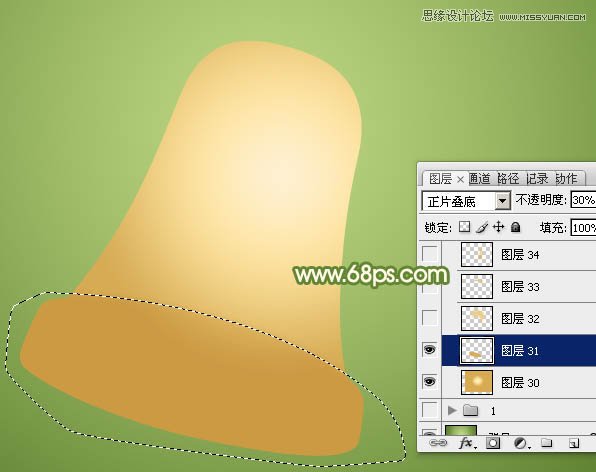Add a layer mask via mask icon
The image size is (596, 472).
pyautogui.click(x=493, y=443)
